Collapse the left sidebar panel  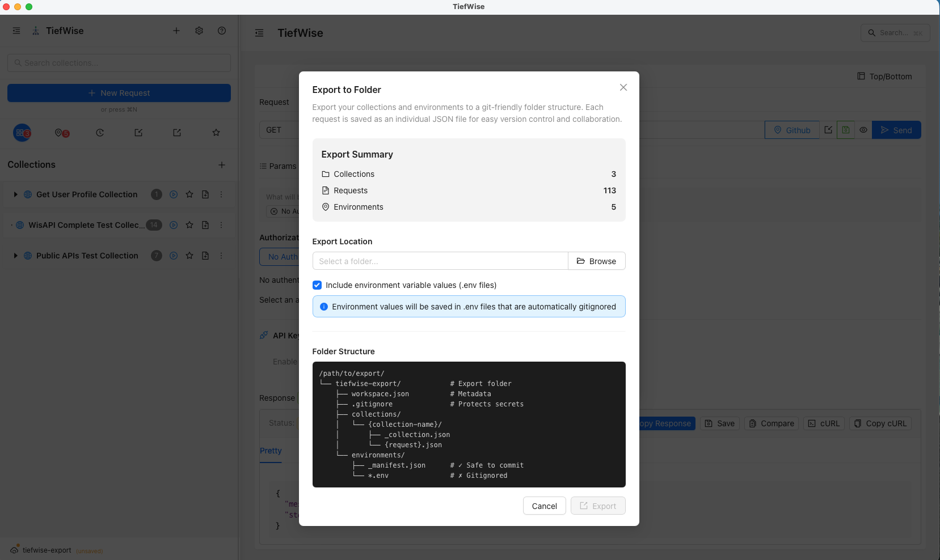pos(16,31)
